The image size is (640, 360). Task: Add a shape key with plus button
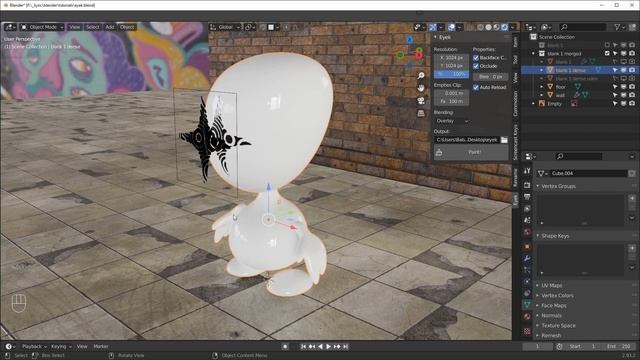[x=632, y=248]
